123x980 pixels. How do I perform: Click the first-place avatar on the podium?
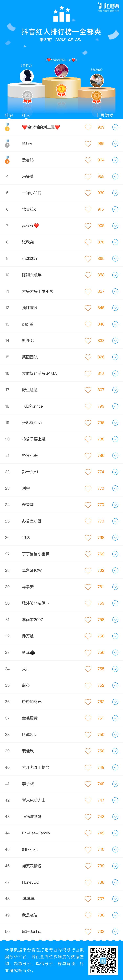pos(61,71)
